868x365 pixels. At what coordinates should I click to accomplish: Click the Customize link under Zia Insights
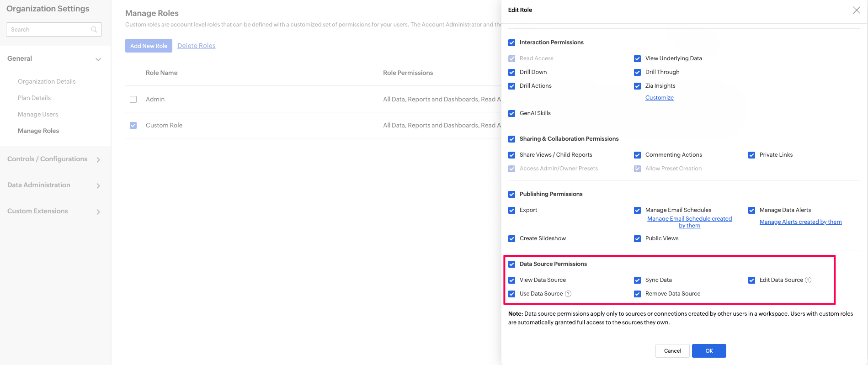pyautogui.click(x=660, y=98)
